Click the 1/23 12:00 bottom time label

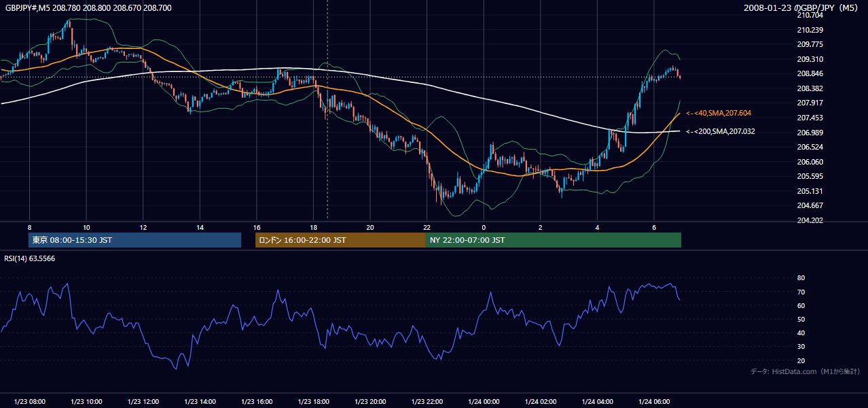pyautogui.click(x=143, y=402)
